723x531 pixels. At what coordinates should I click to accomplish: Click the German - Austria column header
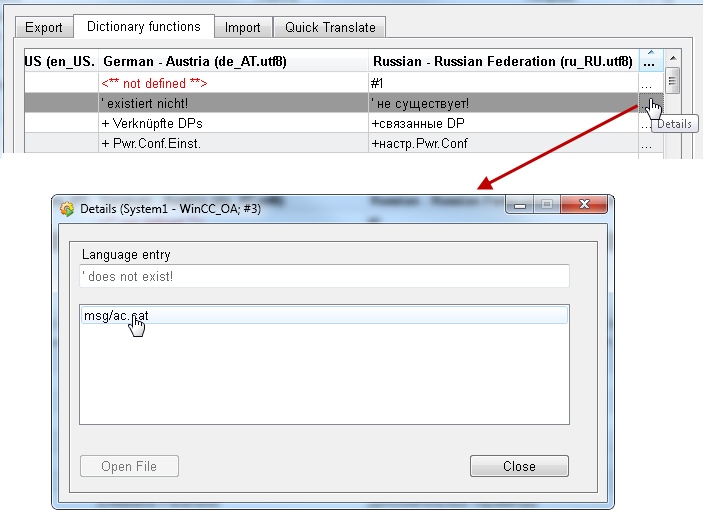click(233, 61)
